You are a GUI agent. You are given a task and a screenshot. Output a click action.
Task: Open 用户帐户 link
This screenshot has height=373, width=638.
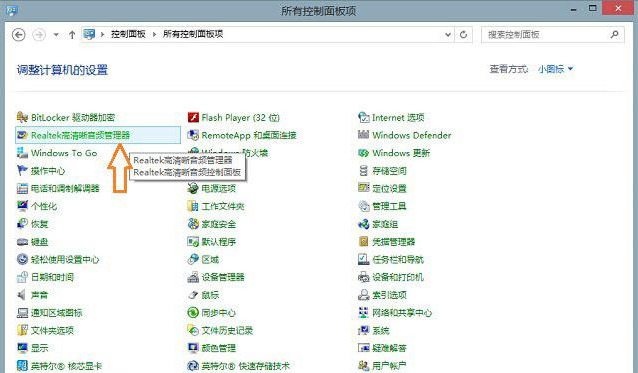(389, 366)
